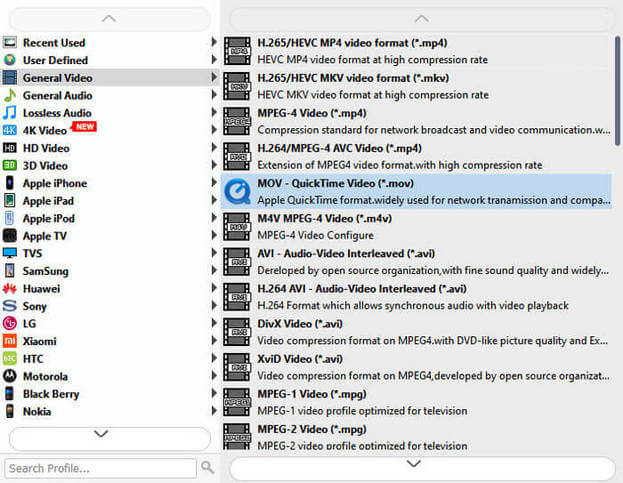Viewport: 623px width, 483px height.
Task: Click the Apple TV icon
Action: coord(10,236)
